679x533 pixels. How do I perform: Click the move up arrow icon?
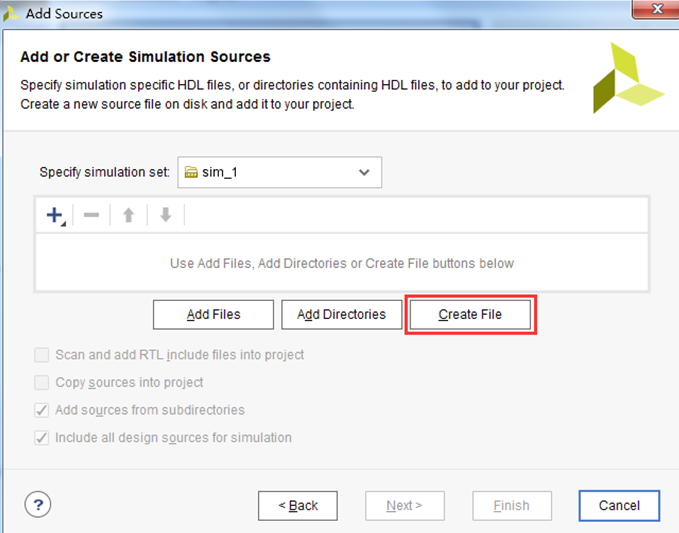point(129,215)
